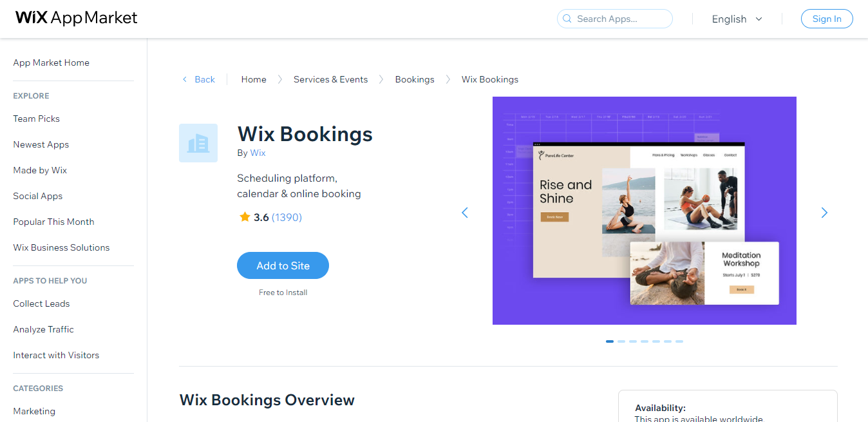Click the CATEGORIES section header
Image resolution: width=868 pixels, height=422 pixels.
pyautogui.click(x=38, y=388)
